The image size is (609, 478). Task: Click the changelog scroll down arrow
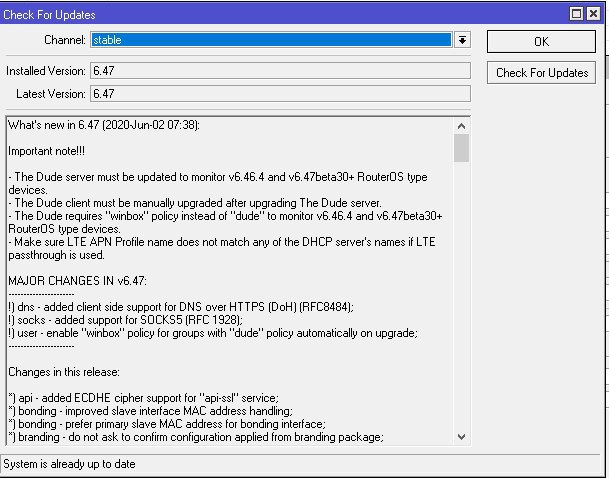tap(461, 436)
